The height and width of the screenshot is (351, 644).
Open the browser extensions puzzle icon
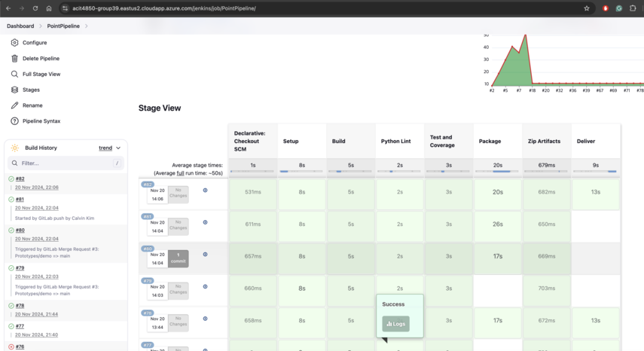(x=633, y=8)
